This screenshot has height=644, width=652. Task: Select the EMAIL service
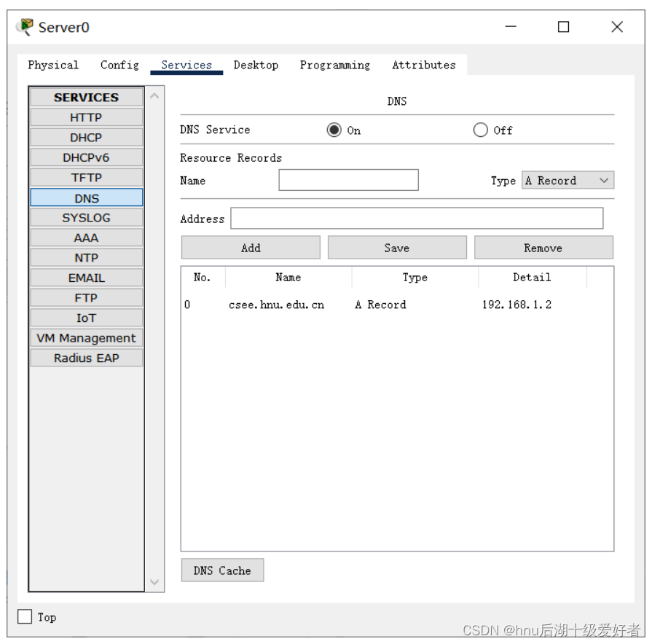[x=87, y=278]
